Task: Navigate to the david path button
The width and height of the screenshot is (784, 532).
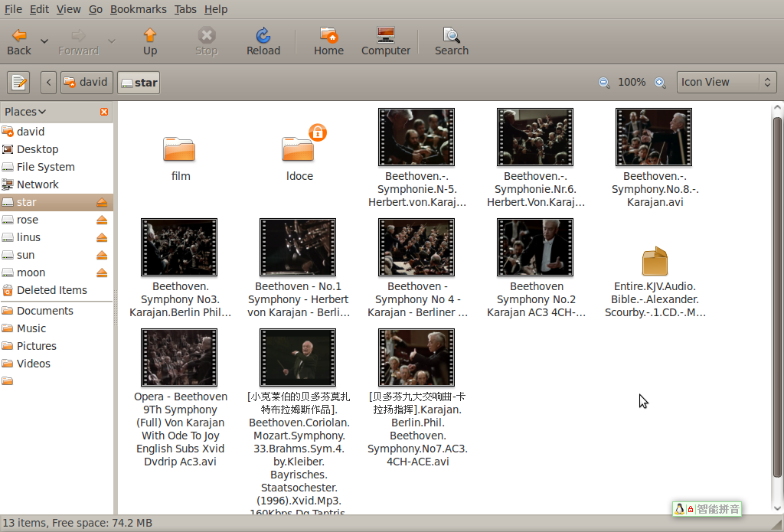Action: tap(87, 83)
